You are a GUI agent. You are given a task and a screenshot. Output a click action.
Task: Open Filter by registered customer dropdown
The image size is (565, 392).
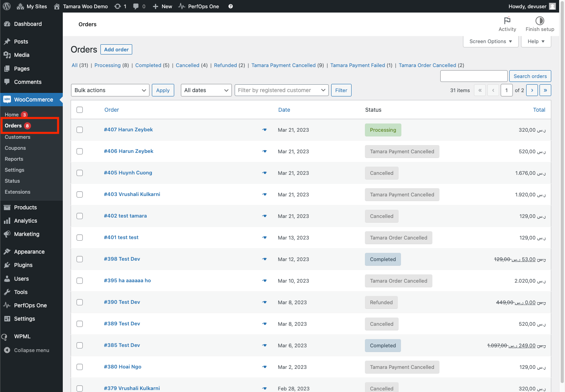point(282,90)
